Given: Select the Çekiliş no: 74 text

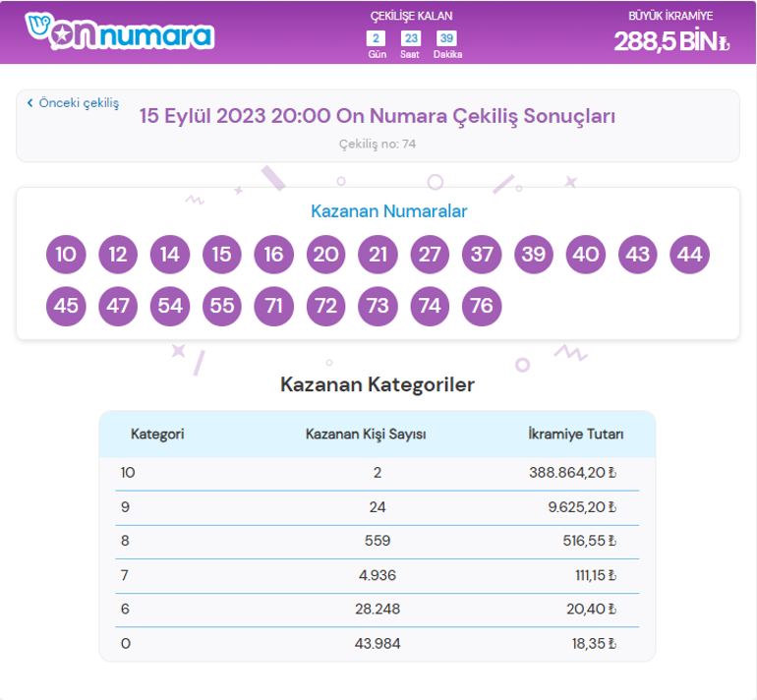Looking at the screenshot, I should pos(378,144).
